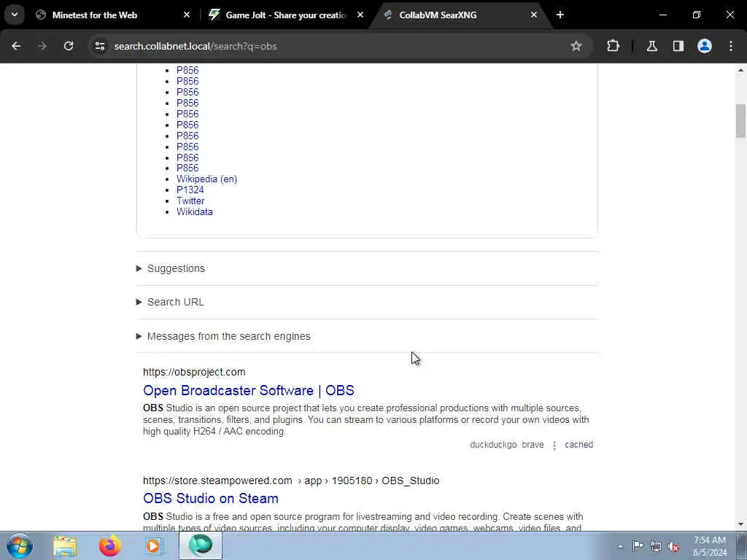
Task: Click the page vertical scrollbar thumb
Action: point(741,120)
